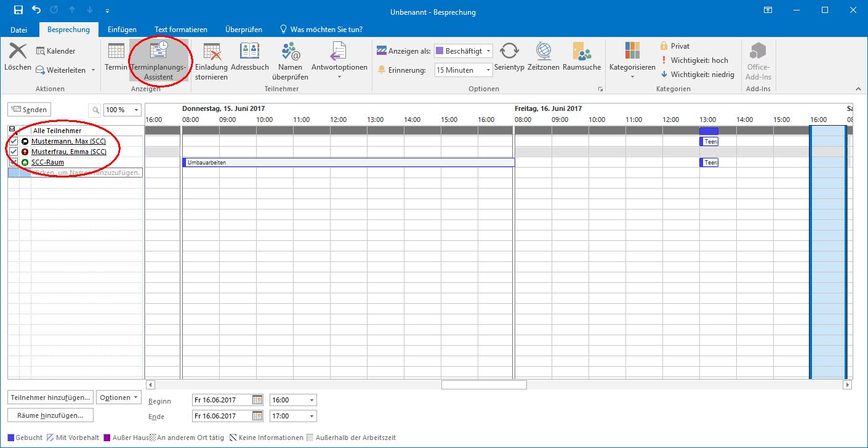
Task: Click the organizer icon beside Mustermann, Max
Action: click(25, 141)
